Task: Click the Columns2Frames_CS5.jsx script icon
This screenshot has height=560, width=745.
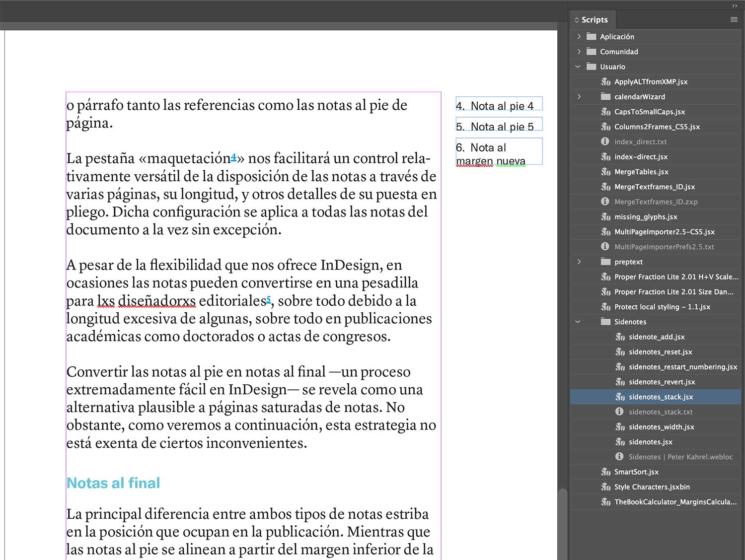Action: tap(606, 127)
